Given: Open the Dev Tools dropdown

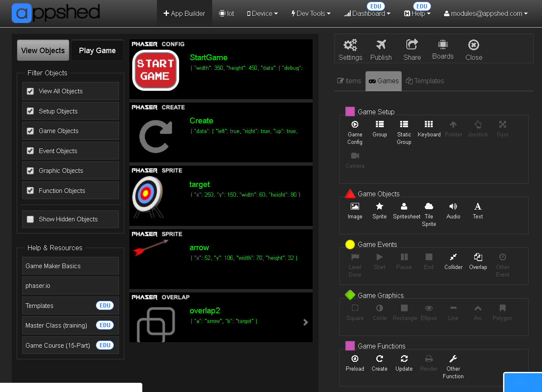Looking at the screenshot, I should coord(311,13).
